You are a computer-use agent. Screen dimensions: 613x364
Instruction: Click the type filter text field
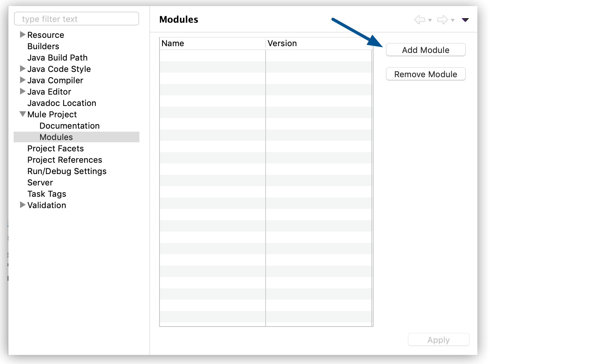click(x=76, y=18)
